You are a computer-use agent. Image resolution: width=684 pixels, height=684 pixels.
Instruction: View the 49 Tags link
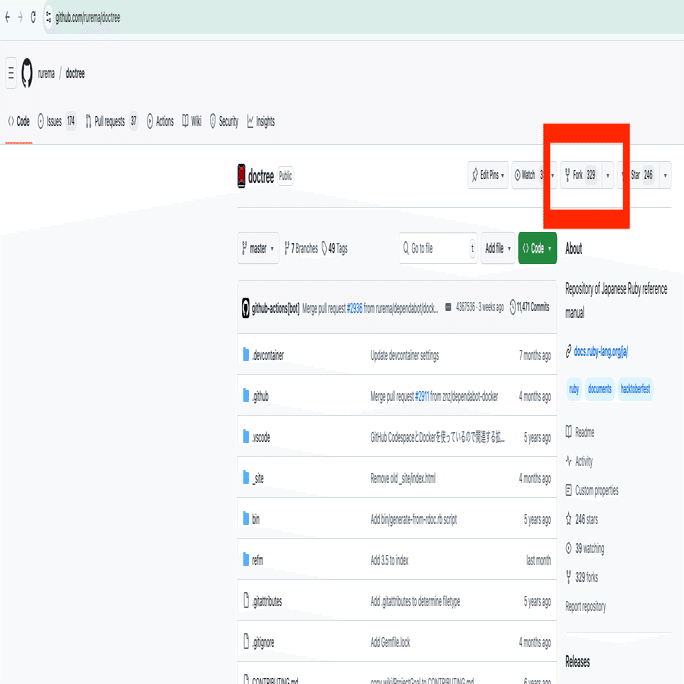[x=335, y=248]
